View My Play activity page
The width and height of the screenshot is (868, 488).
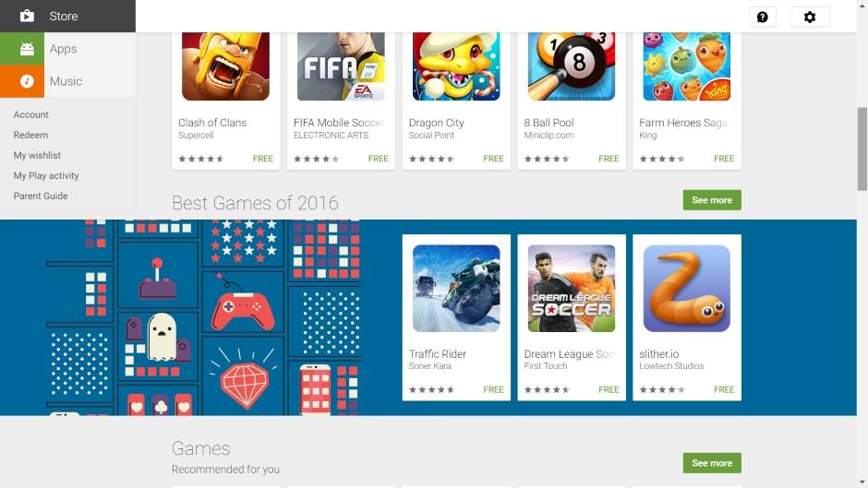(46, 175)
